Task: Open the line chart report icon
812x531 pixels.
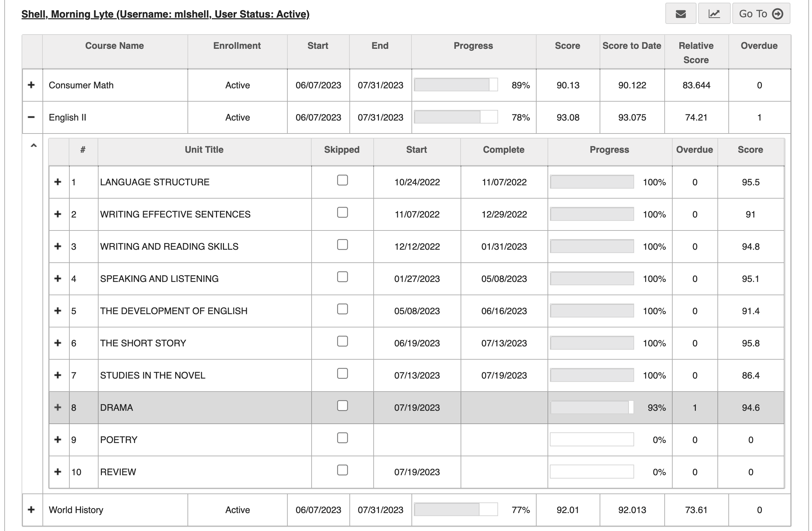Action: [x=714, y=14]
